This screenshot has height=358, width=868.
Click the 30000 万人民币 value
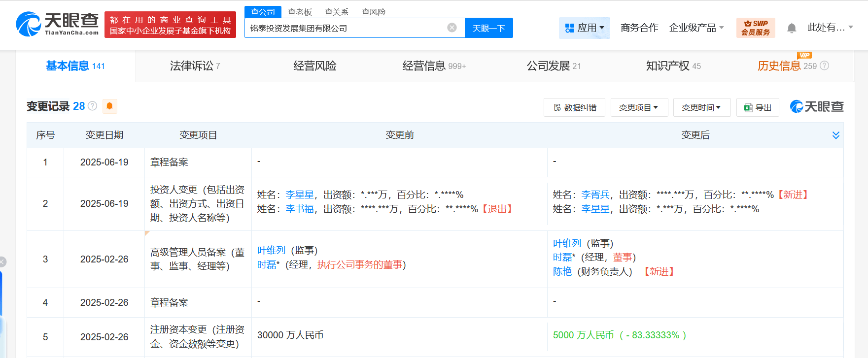pyautogui.click(x=290, y=335)
